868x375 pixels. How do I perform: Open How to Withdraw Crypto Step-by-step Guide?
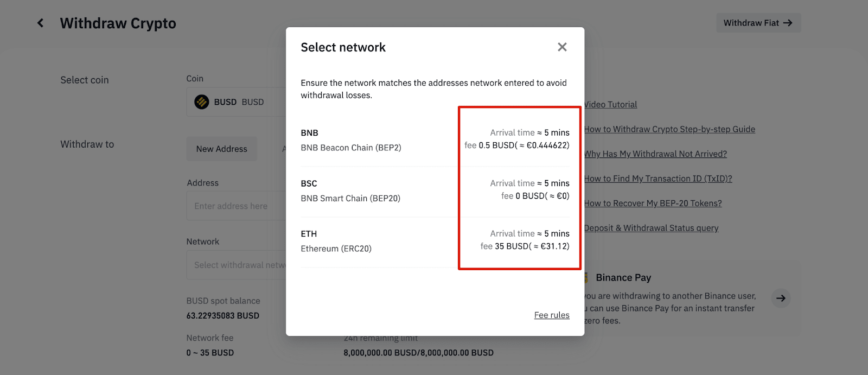tap(669, 129)
